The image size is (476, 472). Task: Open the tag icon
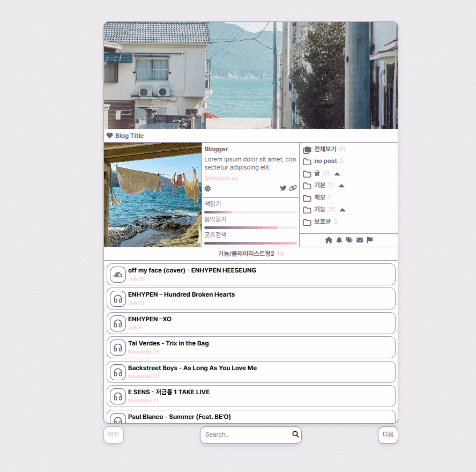349,240
